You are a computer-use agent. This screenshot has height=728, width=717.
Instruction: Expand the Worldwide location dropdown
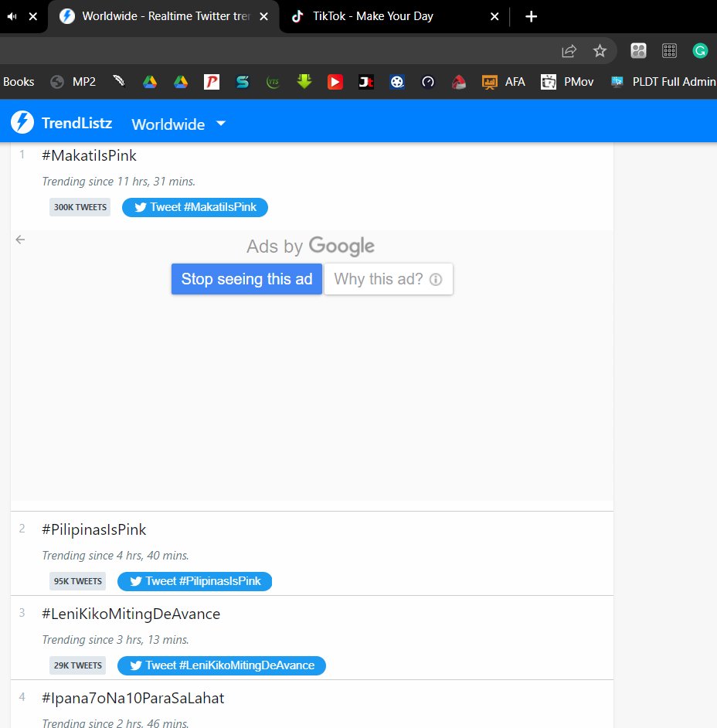pyautogui.click(x=178, y=124)
